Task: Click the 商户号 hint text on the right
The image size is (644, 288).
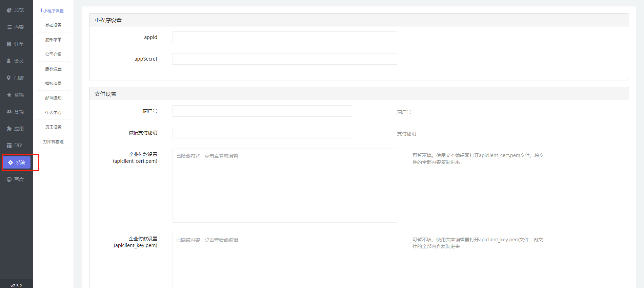Action: click(404, 112)
